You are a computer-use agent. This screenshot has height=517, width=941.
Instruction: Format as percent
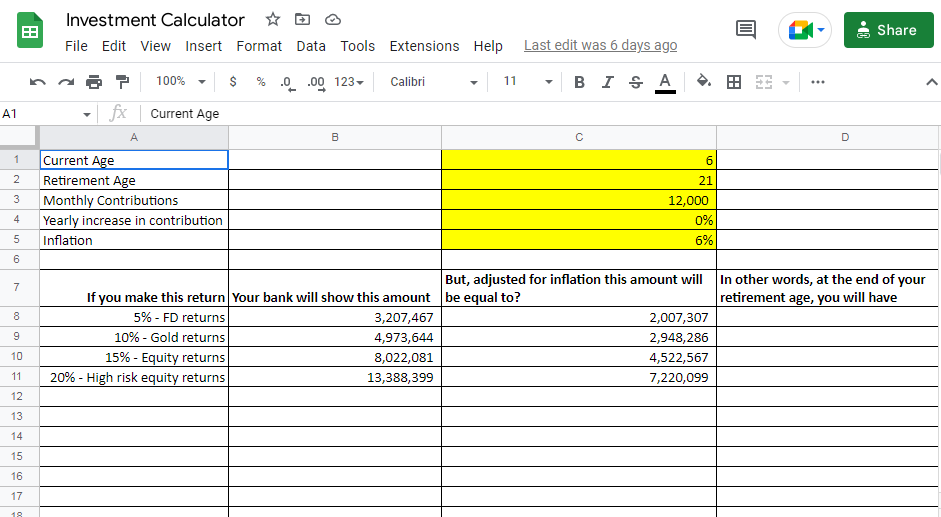click(261, 82)
